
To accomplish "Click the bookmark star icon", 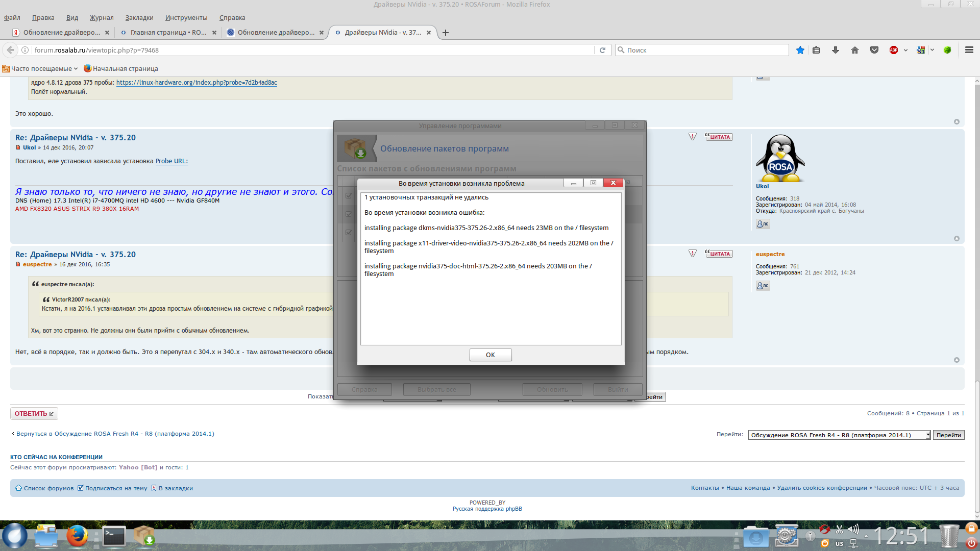I will point(800,50).
